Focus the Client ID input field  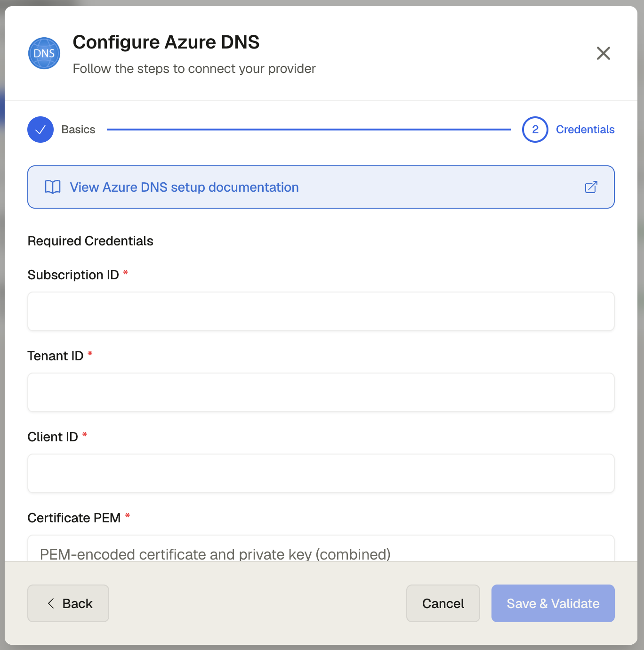[x=321, y=473]
